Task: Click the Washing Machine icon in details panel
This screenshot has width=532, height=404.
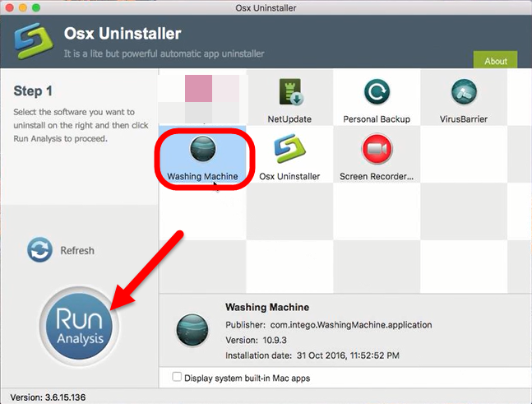Action: (x=191, y=331)
